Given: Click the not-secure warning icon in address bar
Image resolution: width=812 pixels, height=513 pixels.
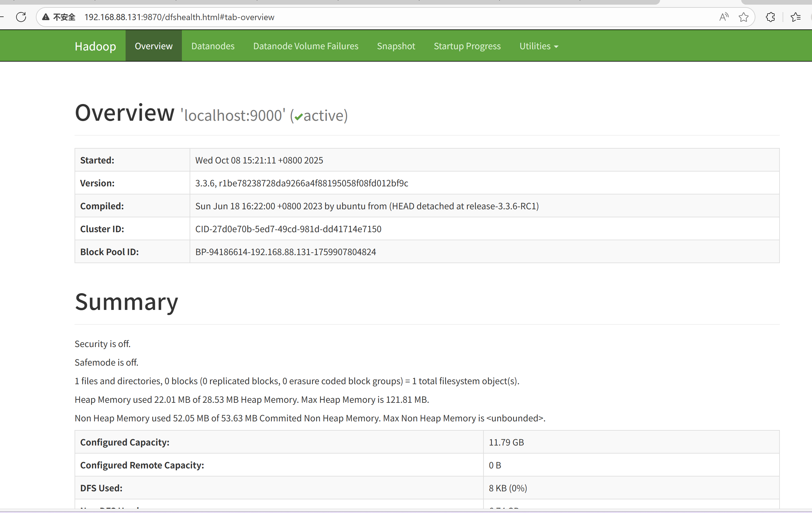Looking at the screenshot, I should pos(46,17).
